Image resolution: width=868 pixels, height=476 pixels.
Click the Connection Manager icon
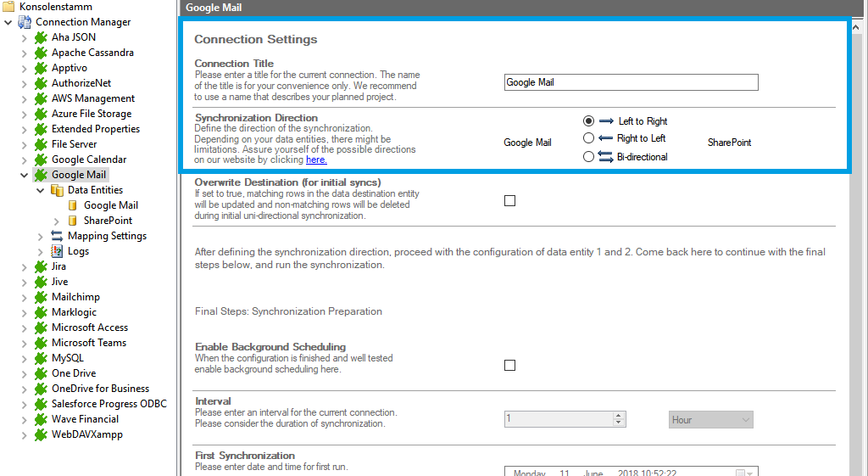[x=25, y=22]
